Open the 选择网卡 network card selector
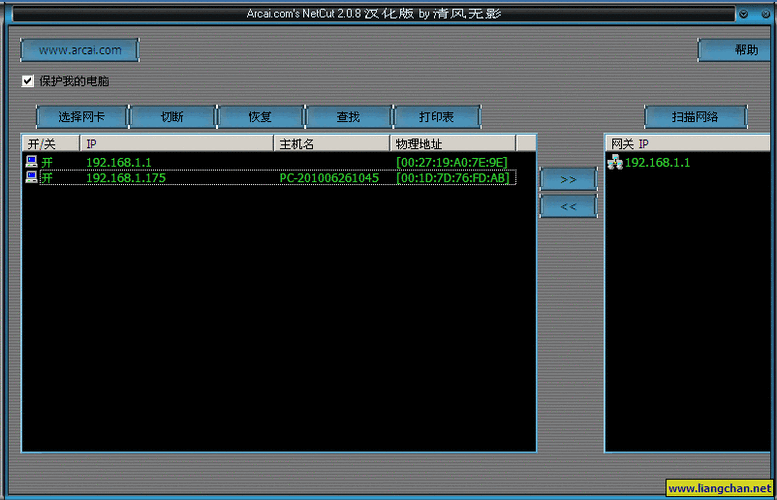Image resolution: width=777 pixels, height=500 pixels. pyautogui.click(x=81, y=117)
